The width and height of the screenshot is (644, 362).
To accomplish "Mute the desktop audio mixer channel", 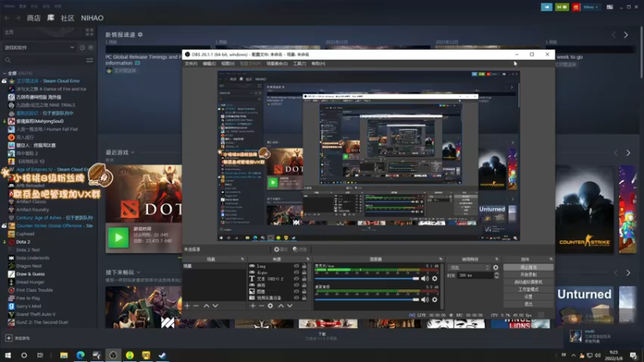I will 425,299.
